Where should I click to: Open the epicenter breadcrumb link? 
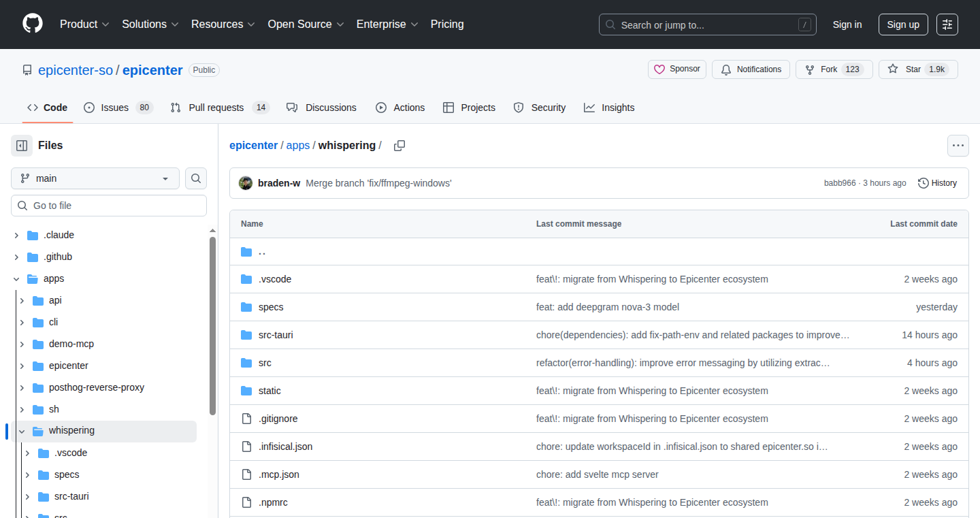pyautogui.click(x=254, y=146)
